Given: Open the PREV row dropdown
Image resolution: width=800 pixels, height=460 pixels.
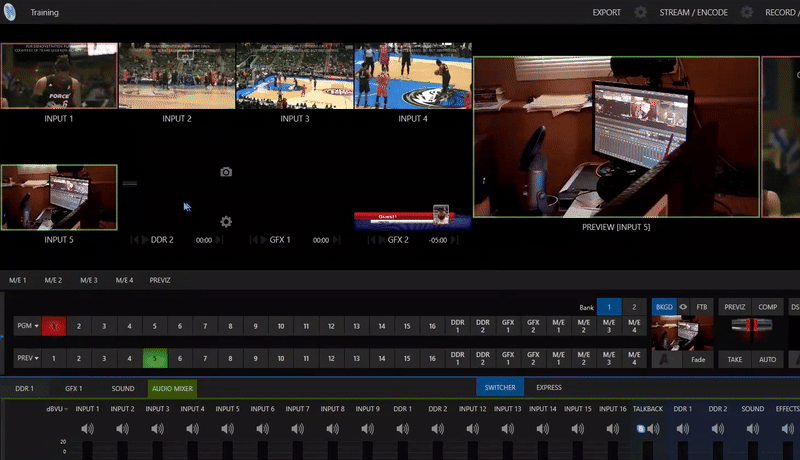Looking at the screenshot, I should point(28,358).
